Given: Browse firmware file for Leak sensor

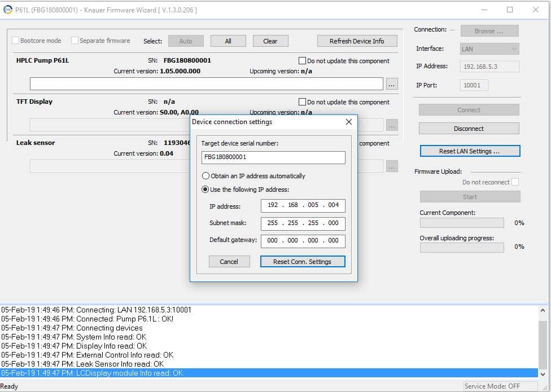Looking at the screenshot, I should [392, 166].
